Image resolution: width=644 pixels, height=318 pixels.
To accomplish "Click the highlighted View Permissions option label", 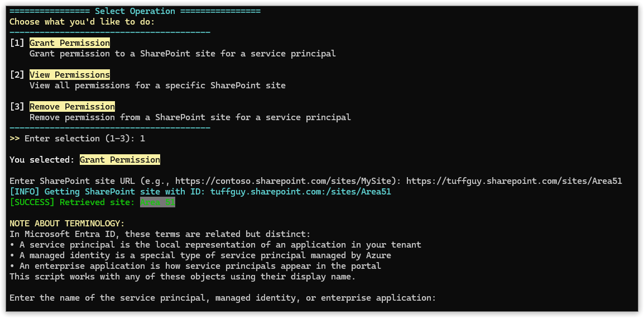I will click(69, 74).
